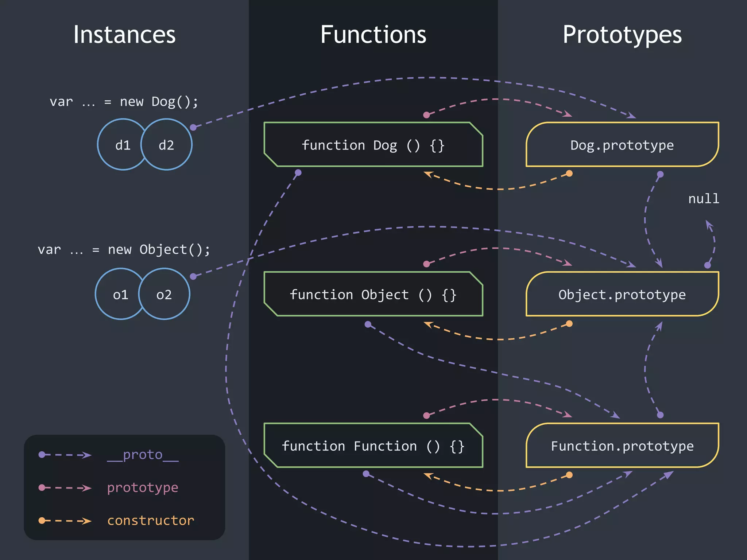Click the 'prototype' legend label
Viewport: 747px width, 560px height.
(x=143, y=488)
